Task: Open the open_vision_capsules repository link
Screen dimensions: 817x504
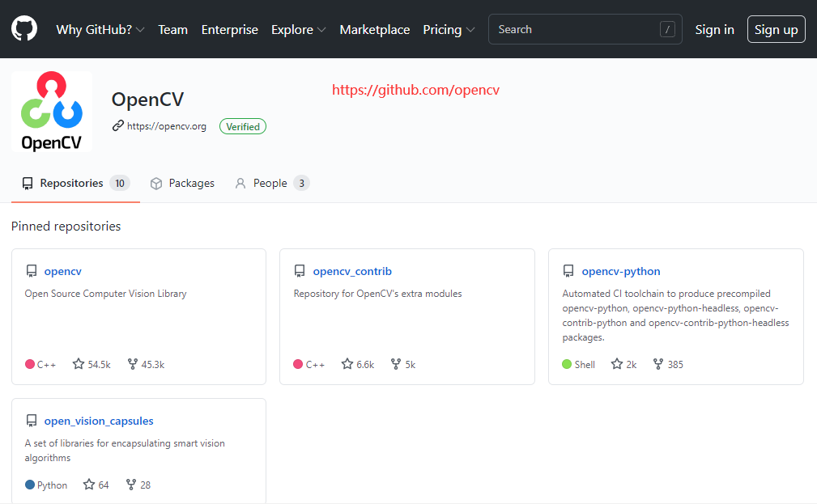Action: (99, 421)
